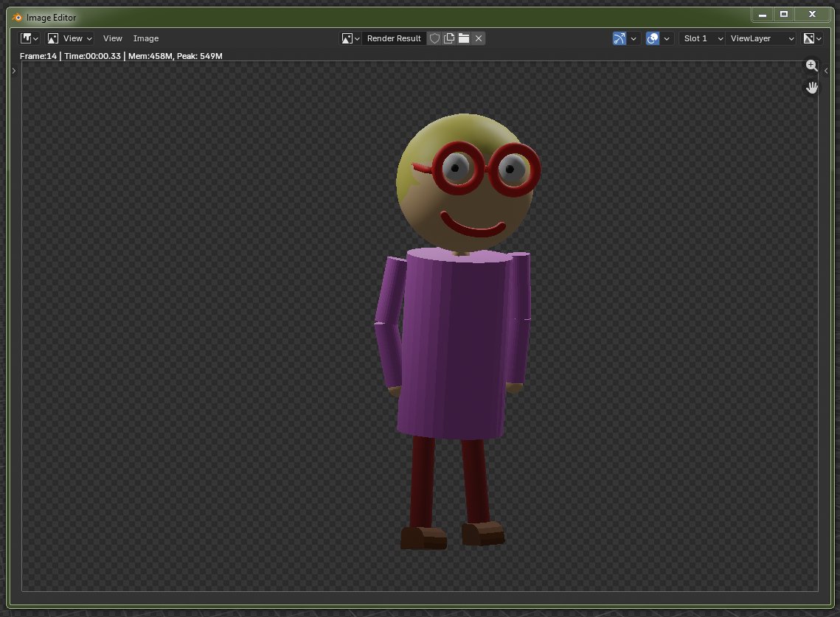840x617 pixels.
Task: Click Mem:458M, Peak: 549M text
Action: (176, 56)
